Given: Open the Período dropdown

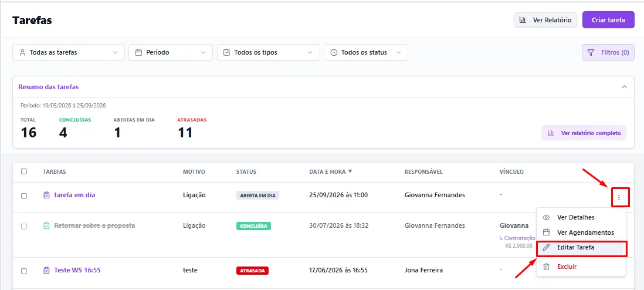Looking at the screenshot, I should [x=171, y=53].
